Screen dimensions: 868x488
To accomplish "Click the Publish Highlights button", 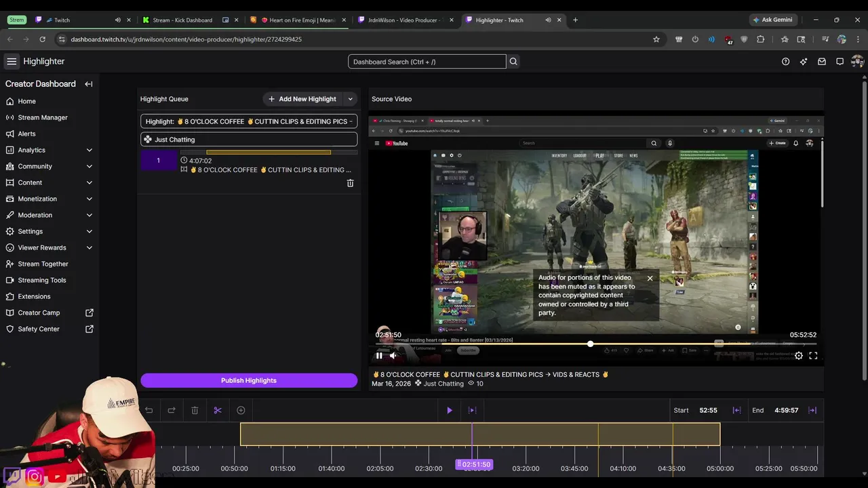I will pyautogui.click(x=249, y=380).
